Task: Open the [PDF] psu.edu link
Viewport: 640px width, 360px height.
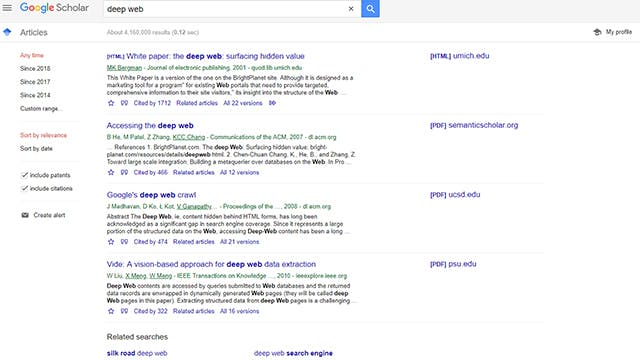Action: tap(453, 264)
